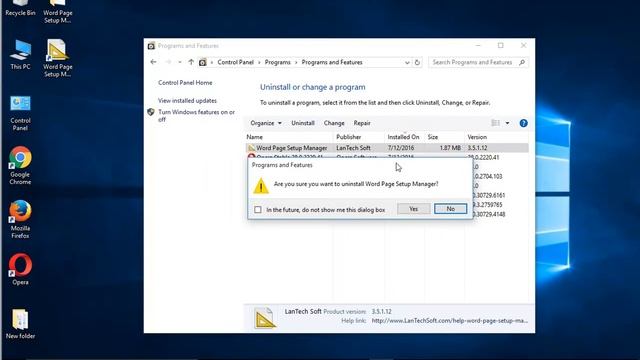Image resolution: width=640 pixels, height=360 pixels.
Task: Click the version value 9.0.30729.4148
Action: pyautogui.click(x=489, y=214)
